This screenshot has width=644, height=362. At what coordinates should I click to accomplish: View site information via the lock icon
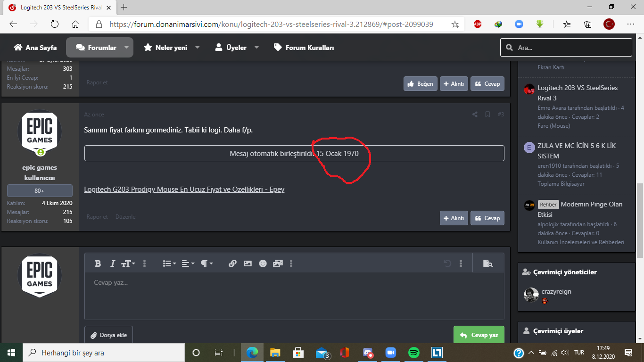pyautogui.click(x=99, y=24)
